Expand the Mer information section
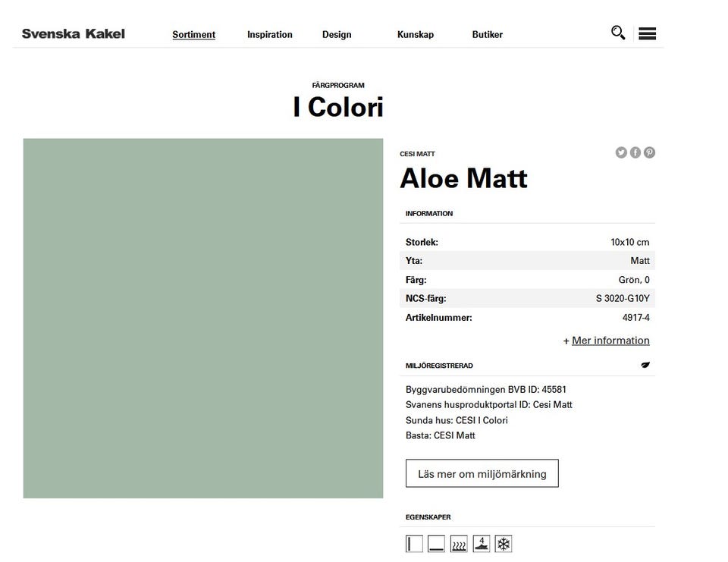 pos(610,341)
